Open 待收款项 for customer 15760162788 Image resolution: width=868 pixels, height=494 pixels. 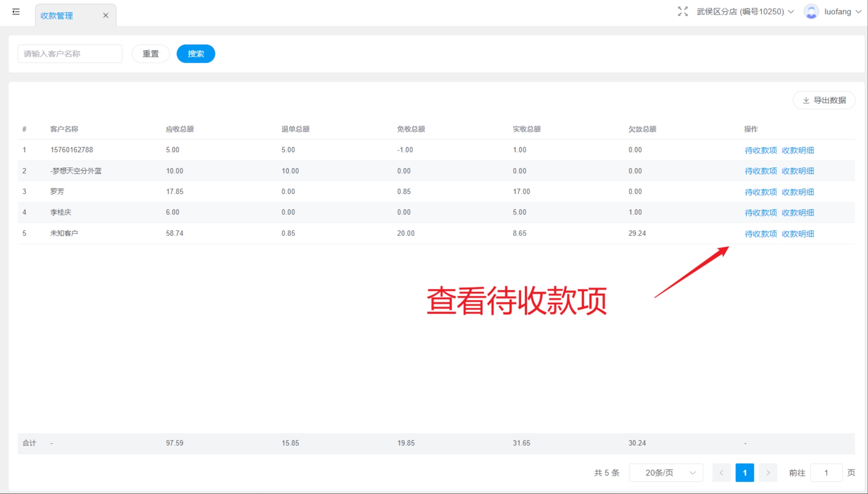[x=760, y=150]
